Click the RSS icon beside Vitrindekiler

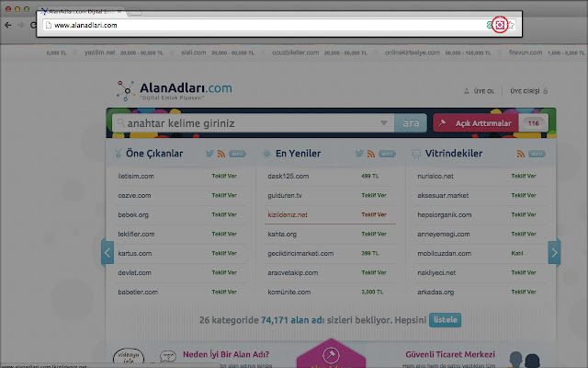point(521,154)
